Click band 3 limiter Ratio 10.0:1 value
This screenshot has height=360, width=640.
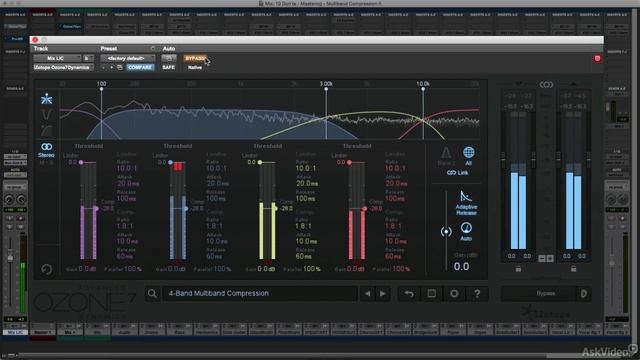point(305,169)
